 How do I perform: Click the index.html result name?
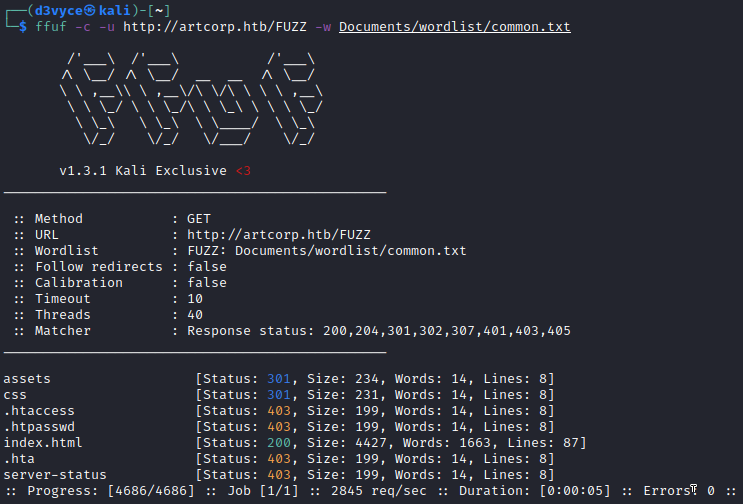tap(43, 443)
